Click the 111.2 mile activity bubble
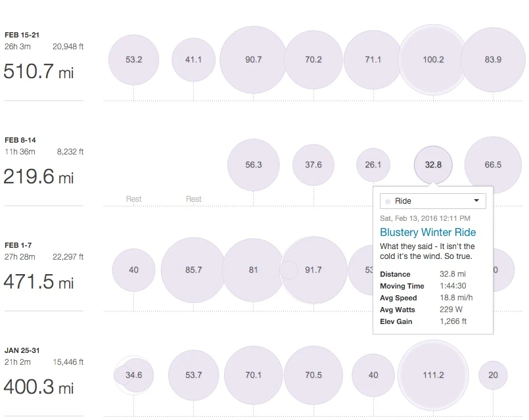Screen dimensions: 529x420 433,375
